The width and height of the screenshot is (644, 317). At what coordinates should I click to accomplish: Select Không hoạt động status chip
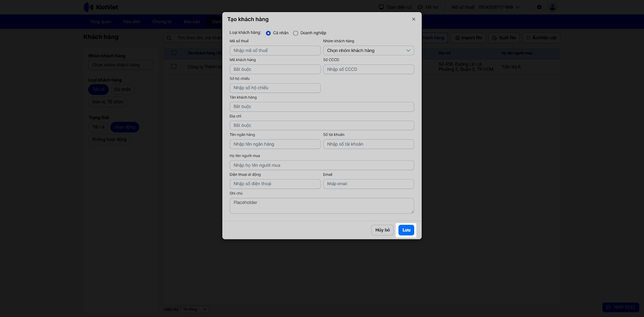point(109,140)
